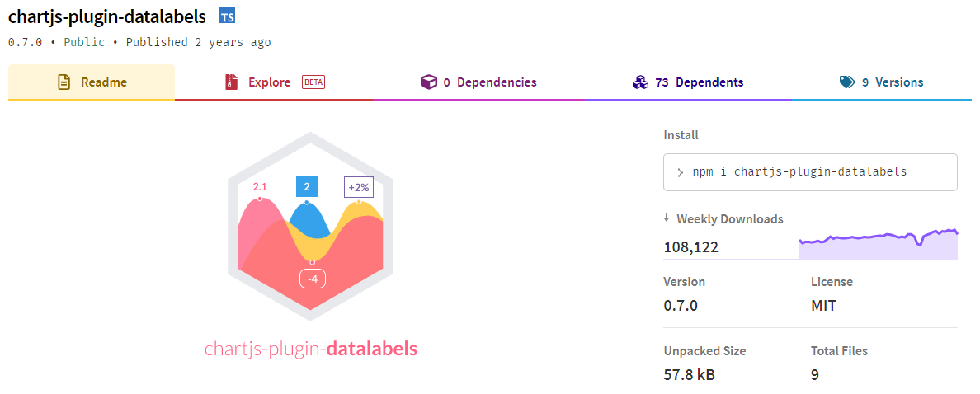Open the 0 Dependencies tab
980x394 pixels.
tap(478, 82)
